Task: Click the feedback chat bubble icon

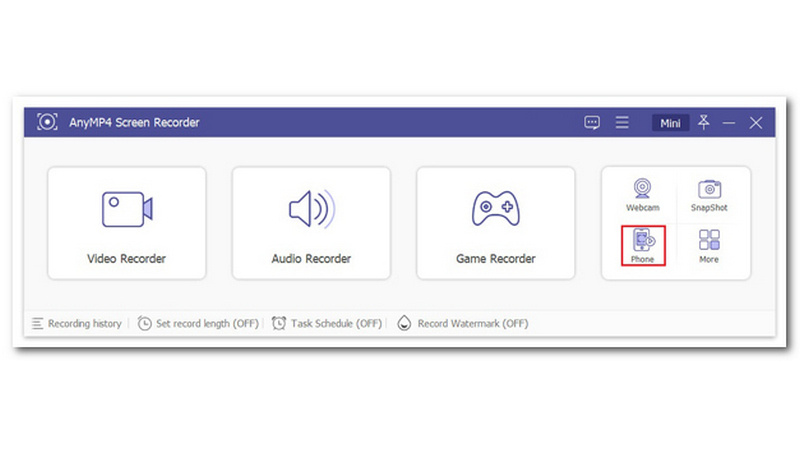Action: pyautogui.click(x=592, y=122)
